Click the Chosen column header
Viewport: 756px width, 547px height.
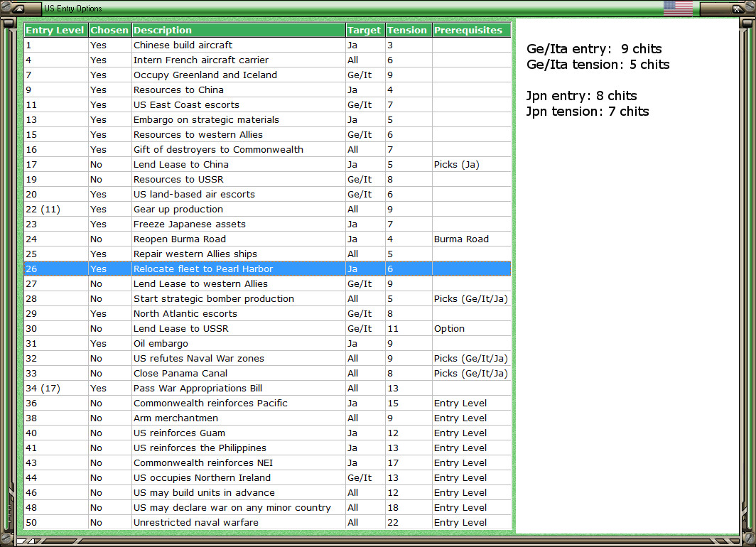110,30
